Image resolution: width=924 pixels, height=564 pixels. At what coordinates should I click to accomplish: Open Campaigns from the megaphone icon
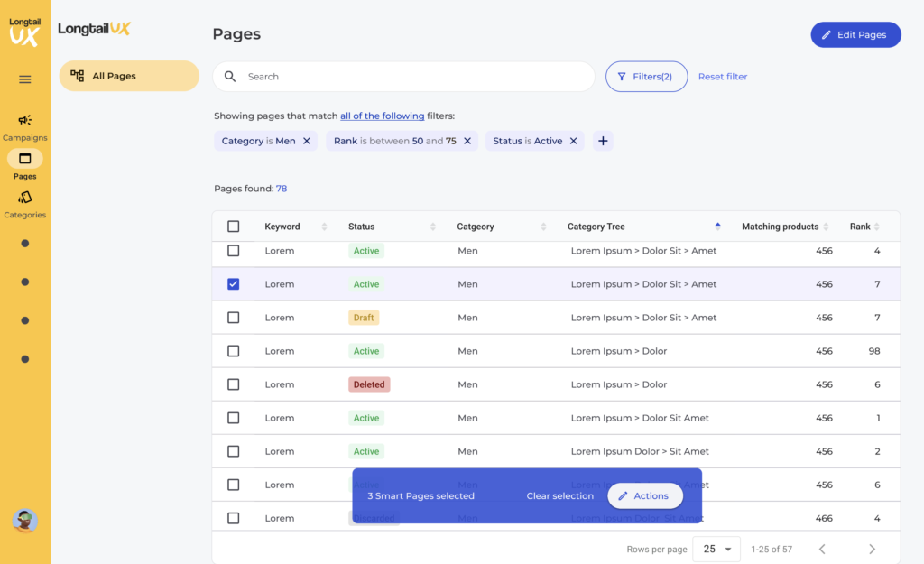click(x=25, y=120)
